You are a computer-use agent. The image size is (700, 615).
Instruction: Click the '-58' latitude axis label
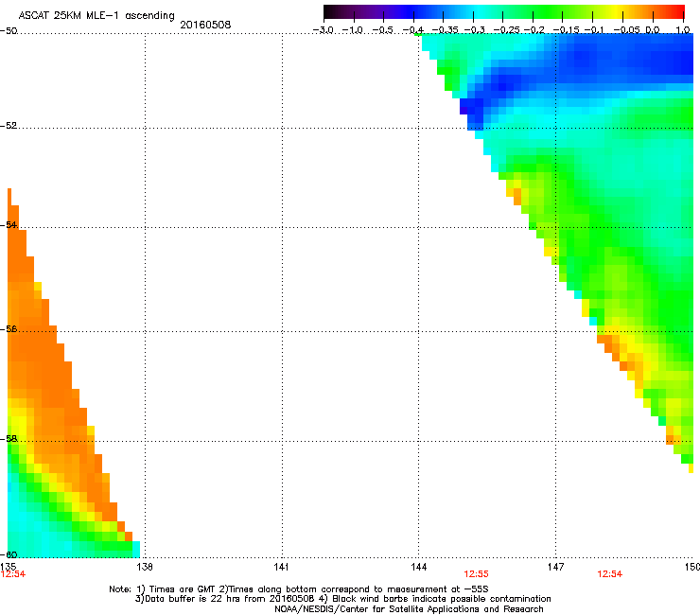coord(9,439)
